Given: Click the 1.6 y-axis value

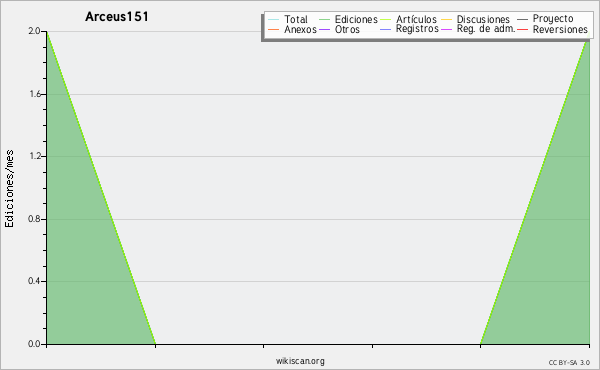Looking at the screenshot, I should click(x=34, y=94).
